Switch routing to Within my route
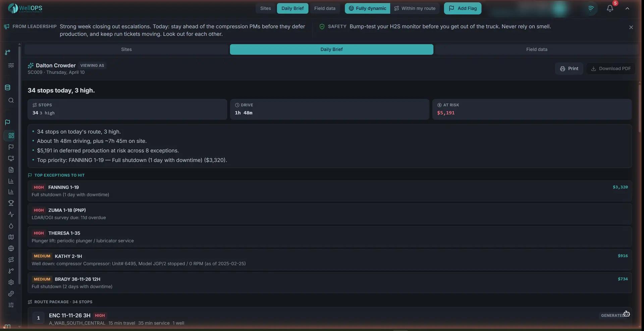Screen dimensions: 644x331 pos(415,8)
